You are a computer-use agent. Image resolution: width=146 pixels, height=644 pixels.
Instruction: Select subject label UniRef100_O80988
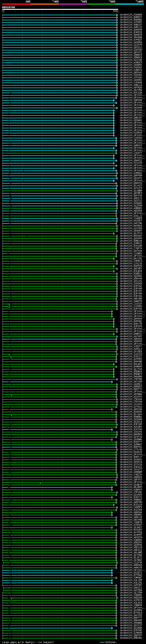click(131, 37)
